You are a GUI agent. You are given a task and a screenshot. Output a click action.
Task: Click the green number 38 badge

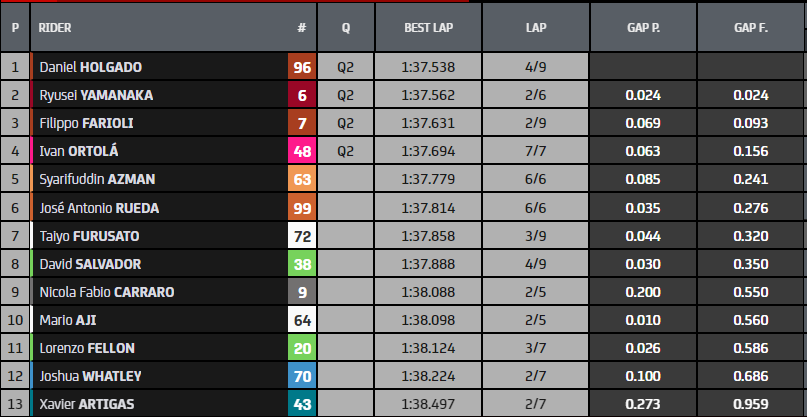(302, 264)
